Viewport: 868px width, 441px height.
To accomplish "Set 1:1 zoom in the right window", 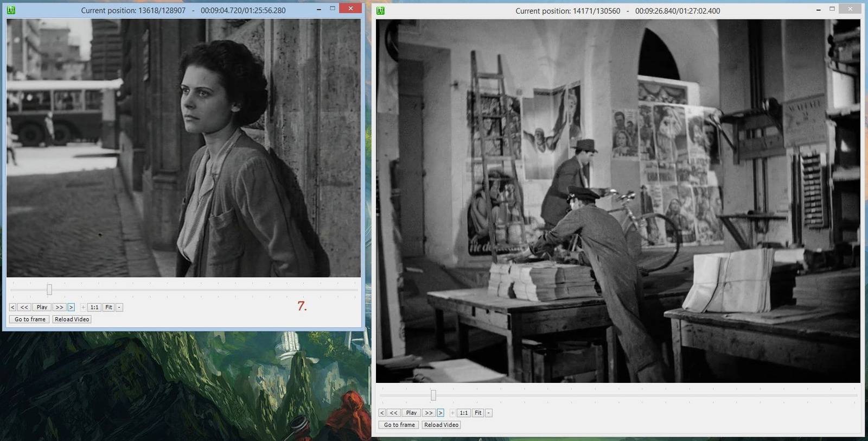I will pyautogui.click(x=464, y=413).
